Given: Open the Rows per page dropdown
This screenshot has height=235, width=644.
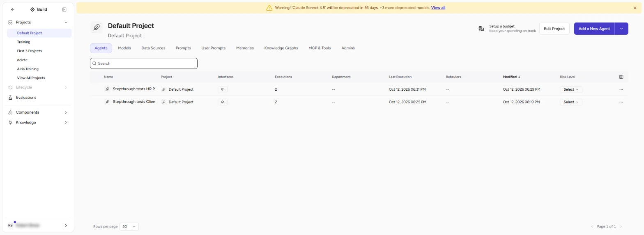Looking at the screenshot, I should click(129, 226).
